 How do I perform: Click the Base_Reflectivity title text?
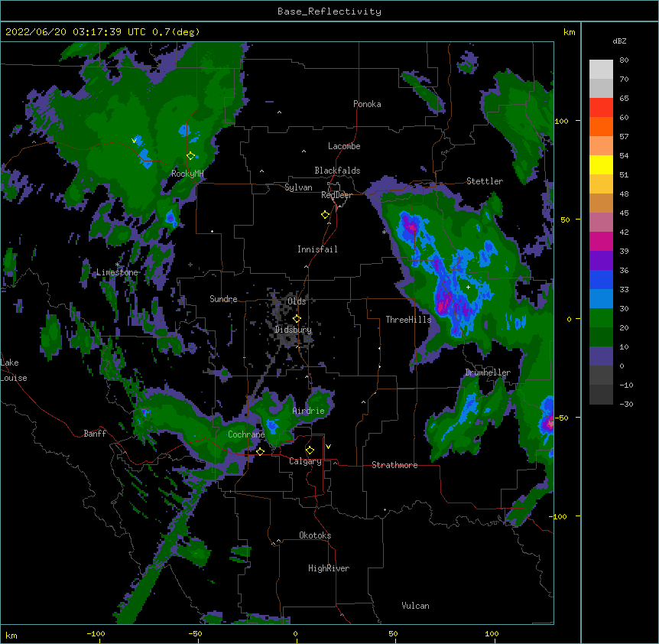tap(329, 11)
